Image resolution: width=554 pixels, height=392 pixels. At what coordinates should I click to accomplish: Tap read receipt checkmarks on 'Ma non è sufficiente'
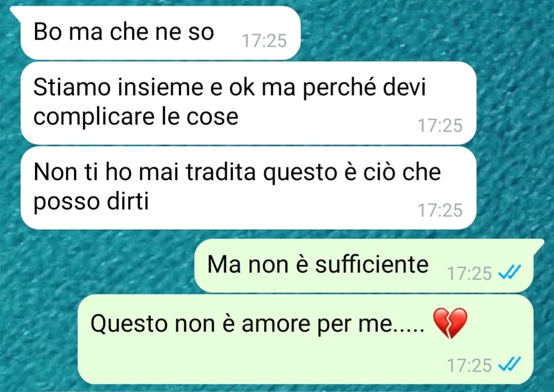pyautogui.click(x=509, y=272)
